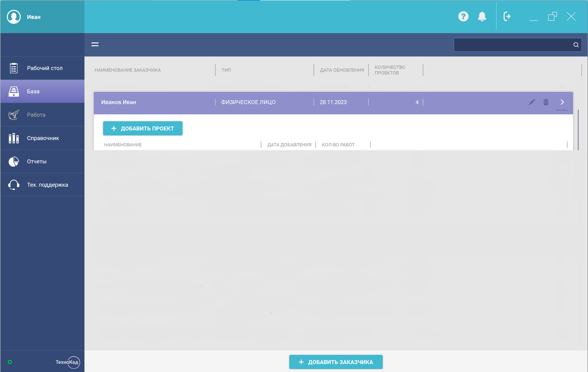This screenshot has height=372, width=588.
Task: Click the search magnifier icon
Action: tap(576, 45)
